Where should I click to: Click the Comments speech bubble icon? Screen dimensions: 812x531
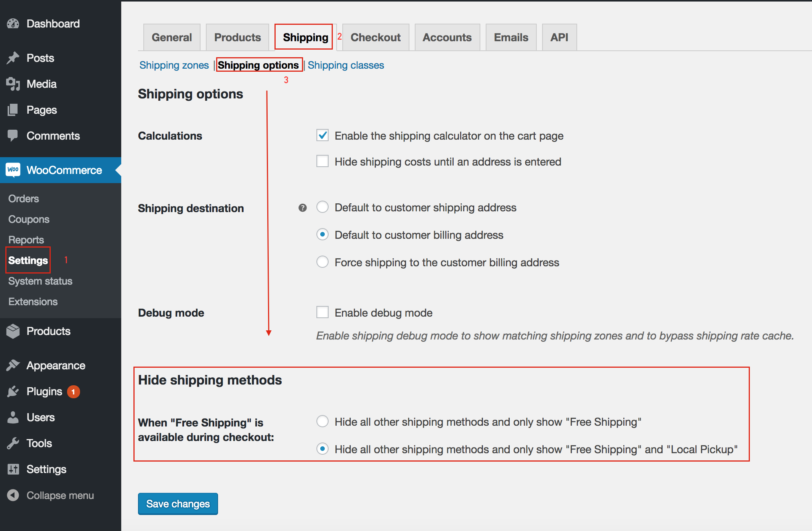click(13, 136)
